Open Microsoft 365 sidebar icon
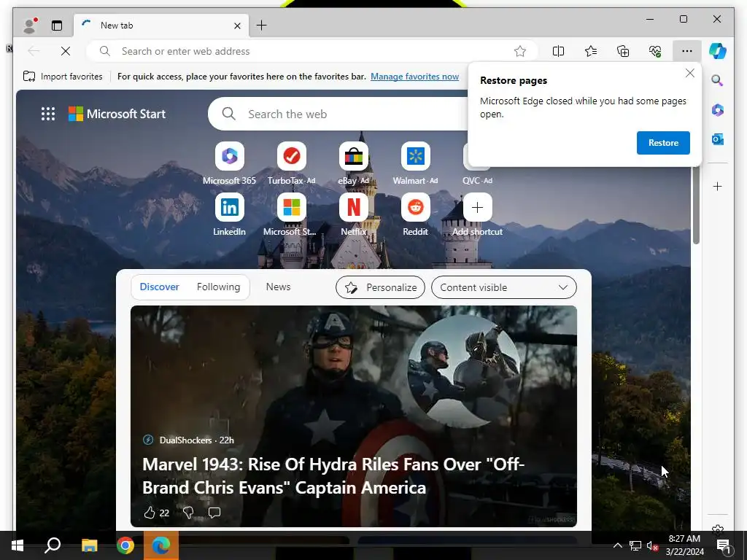The width and height of the screenshot is (747, 560). coord(718,110)
